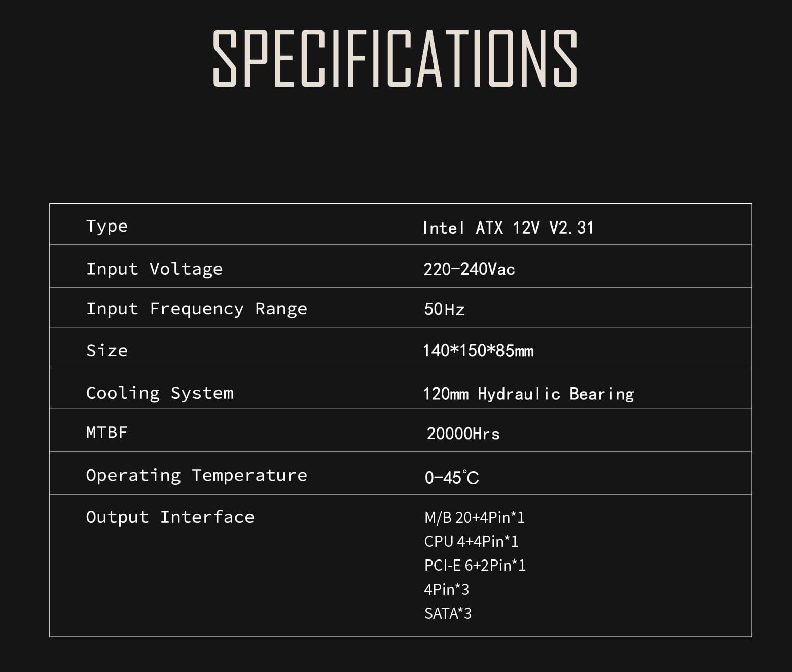This screenshot has width=792, height=672.
Task: Click the Output Interface label
Action: pyautogui.click(x=170, y=517)
